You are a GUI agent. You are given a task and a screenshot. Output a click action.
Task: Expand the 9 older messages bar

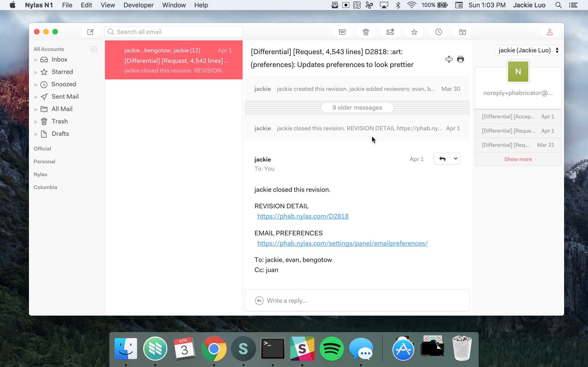357,108
